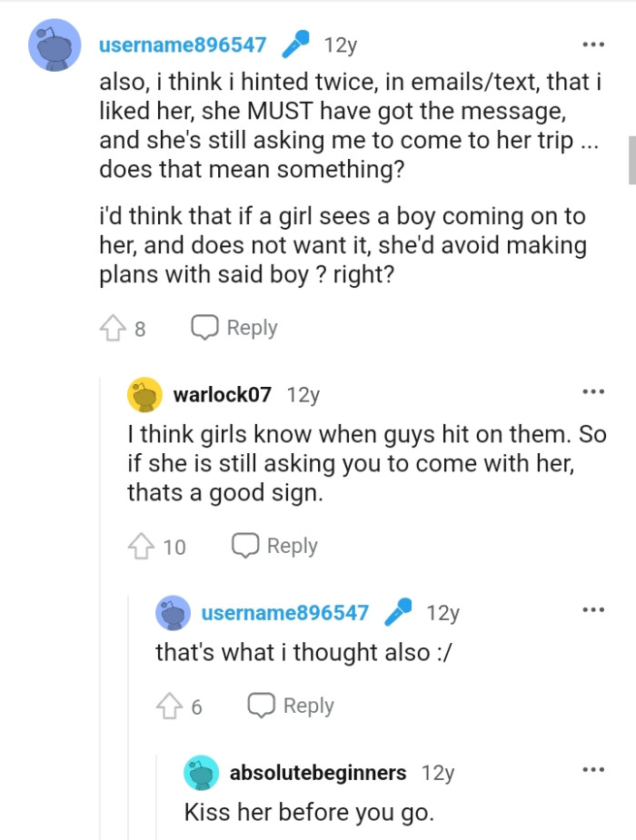The image size is (636, 840).
Task: Click warlock07's yellow avatar icon
Action: (x=144, y=394)
